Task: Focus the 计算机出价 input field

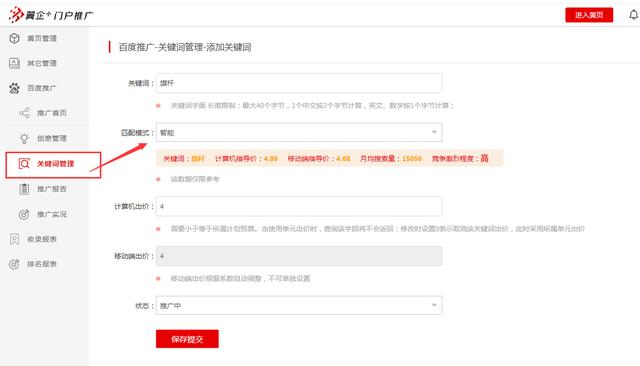Action: (299, 206)
